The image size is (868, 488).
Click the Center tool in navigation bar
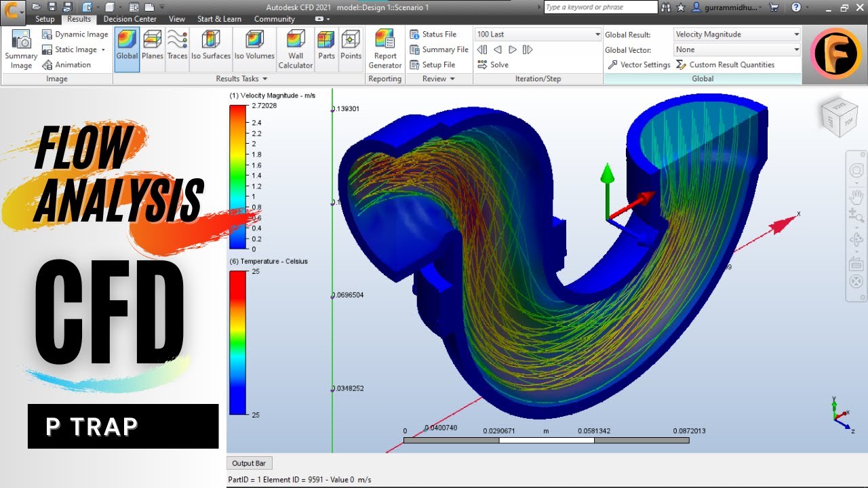click(856, 282)
